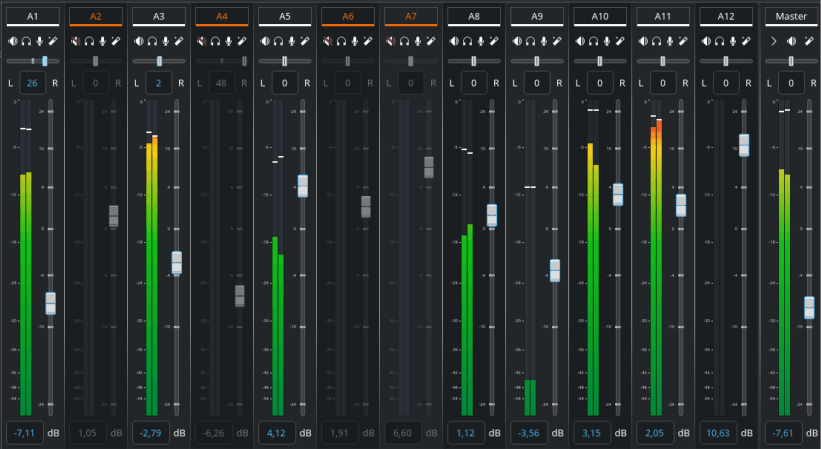Solo track A3 with the headphones icon
Image resolution: width=821 pixels, height=449 pixels.
point(151,41)
